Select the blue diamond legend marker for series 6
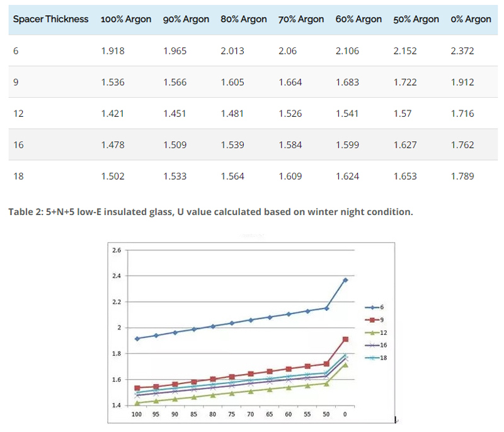The image size is (504, 432). [372, 307]
